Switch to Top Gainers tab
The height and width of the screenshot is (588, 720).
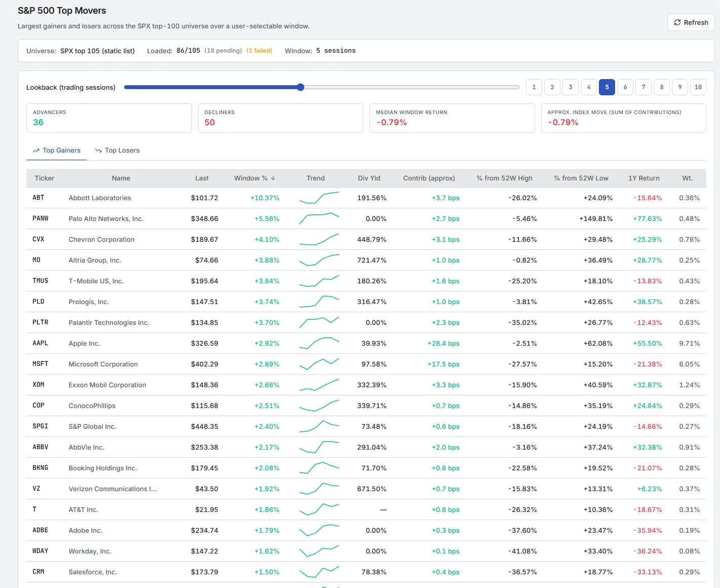[56, 151]
